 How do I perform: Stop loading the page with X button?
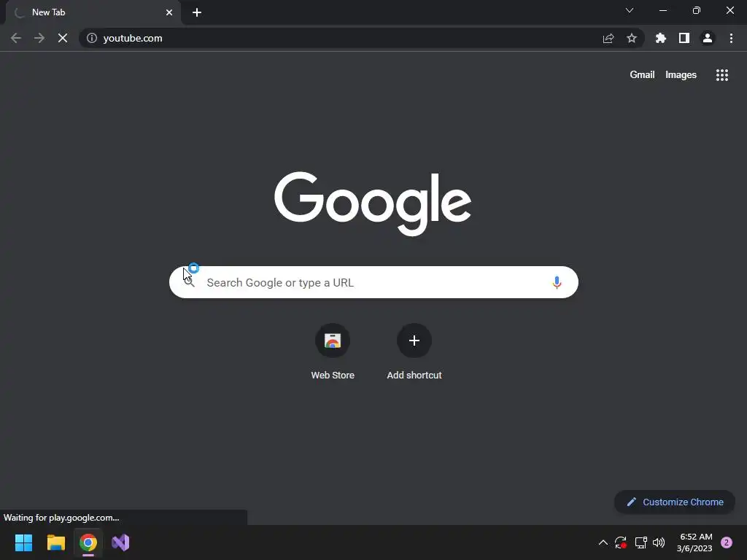click(63, 38)
